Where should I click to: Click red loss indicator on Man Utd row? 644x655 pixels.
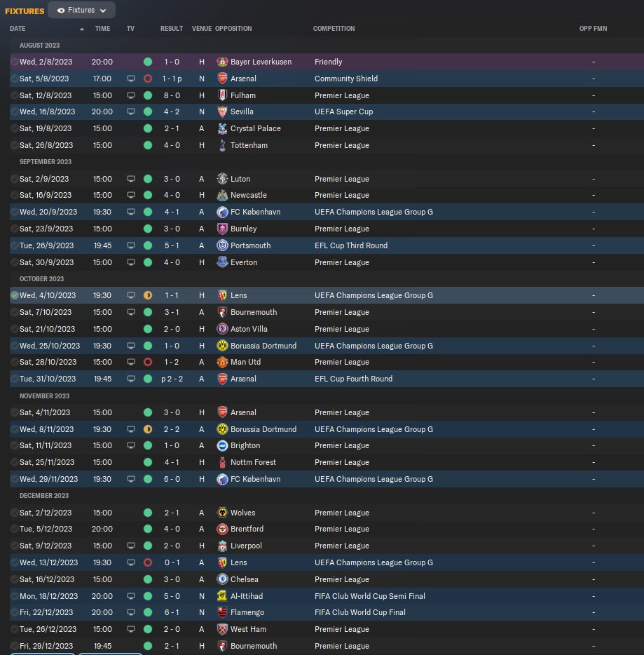pyautogui.click(x=148, y=362)
